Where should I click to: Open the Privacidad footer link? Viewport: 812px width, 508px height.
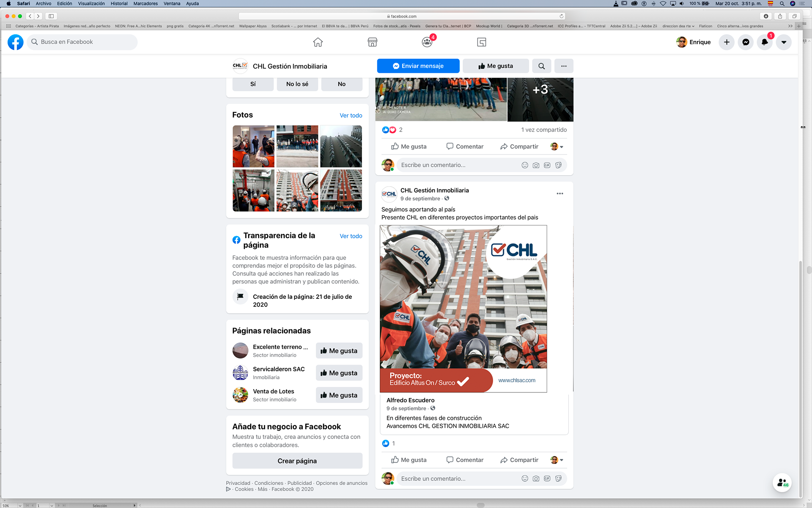click(238, 483)
